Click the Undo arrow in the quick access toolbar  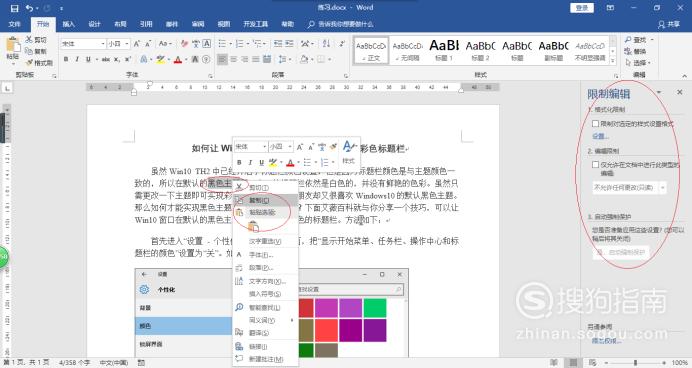29,8
